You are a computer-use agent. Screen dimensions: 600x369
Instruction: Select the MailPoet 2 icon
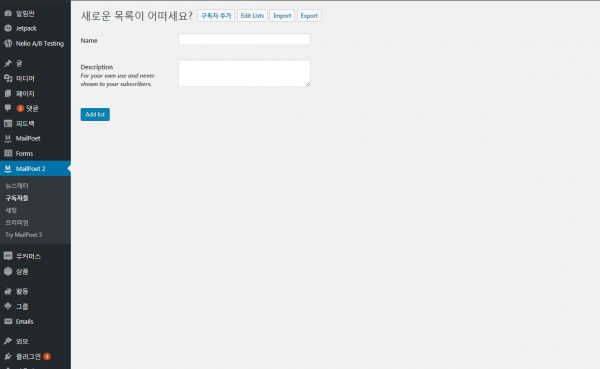[8, 168]
